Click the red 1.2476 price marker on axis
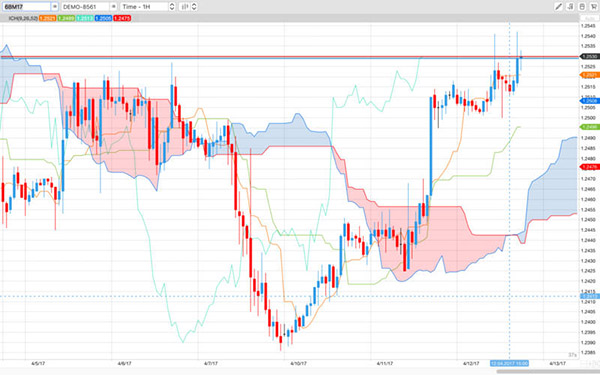 point(590,167)
